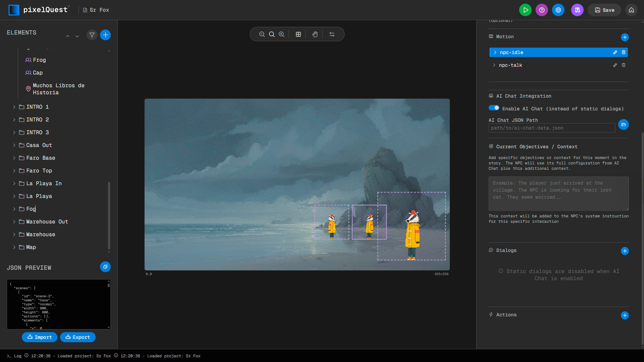The width and height of the screenshot is (644, 362).
Task: Disable the Enable AI Chat toggle
Action: click(494, 108)
